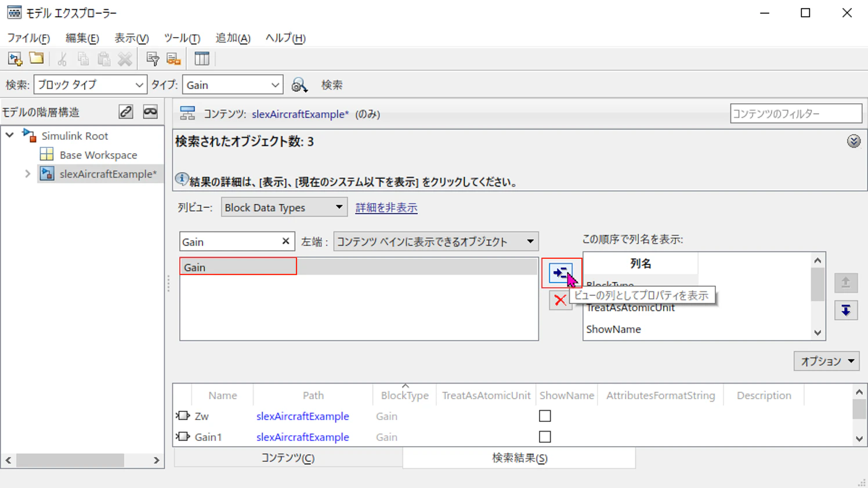The width and height of the screenshot is (868, 488).
Task: Toggle ShowName checkbox for Zw row
Action: tap(545, 416)
